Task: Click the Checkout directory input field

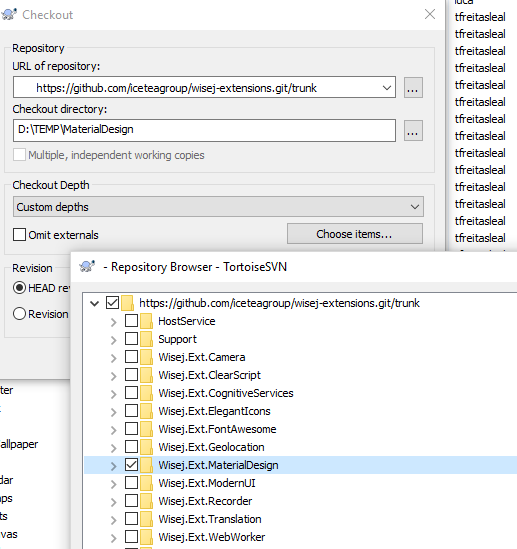Action: [204, 131]
